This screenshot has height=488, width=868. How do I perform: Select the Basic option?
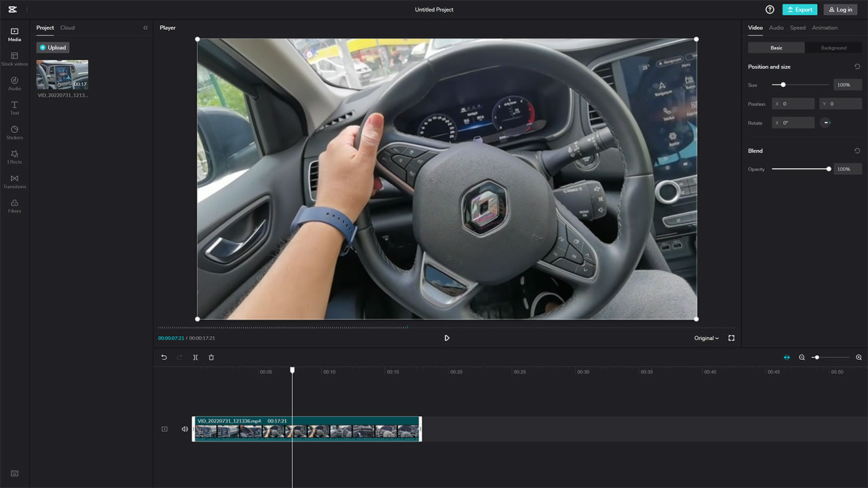click(x=776, y=47)
